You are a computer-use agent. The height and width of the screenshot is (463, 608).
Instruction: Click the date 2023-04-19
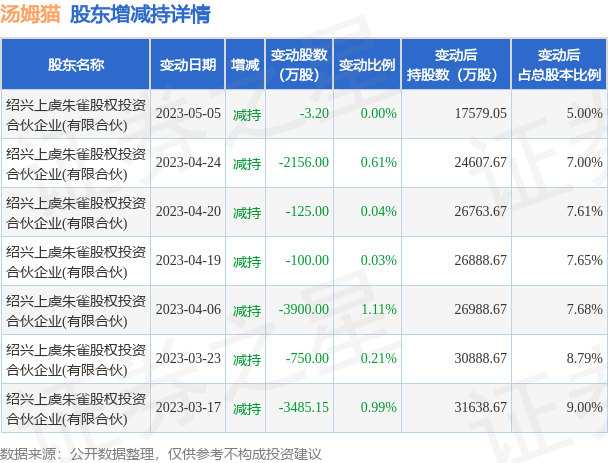(x=188, y=261)
